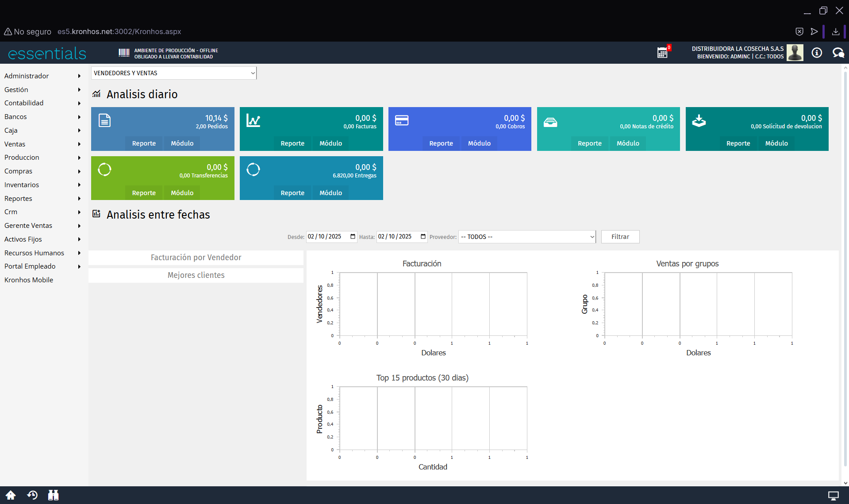Click the Hasta date input field
The height and width of the screenshot is (504, 849).
[x=396, y=237]
